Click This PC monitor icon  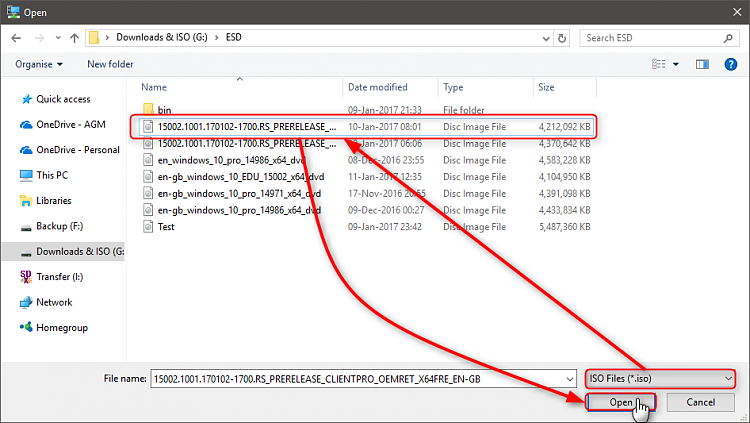coord(26,175)
